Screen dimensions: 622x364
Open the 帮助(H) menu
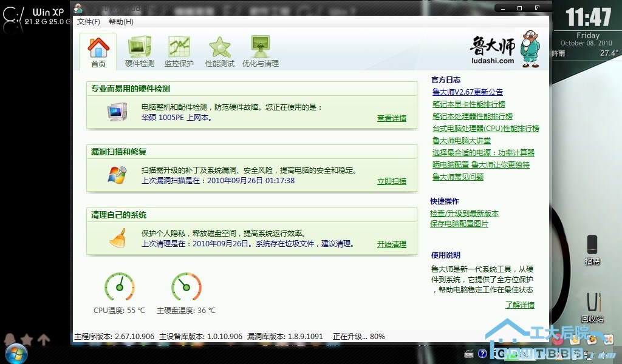[x=121, y=22]
